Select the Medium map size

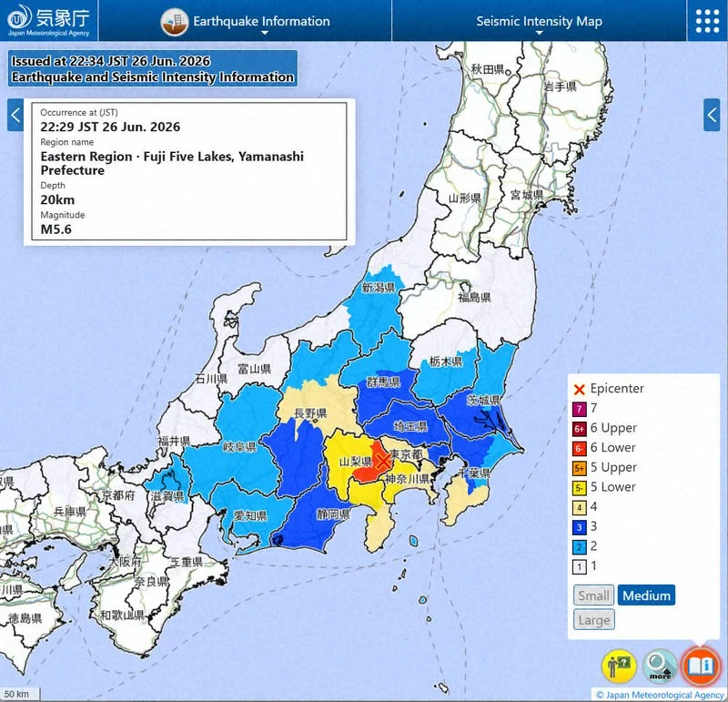[646, 595]
